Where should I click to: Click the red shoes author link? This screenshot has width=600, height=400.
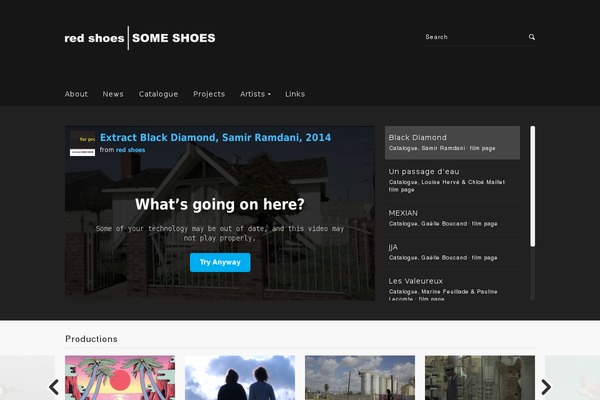[x=130, y=150]
